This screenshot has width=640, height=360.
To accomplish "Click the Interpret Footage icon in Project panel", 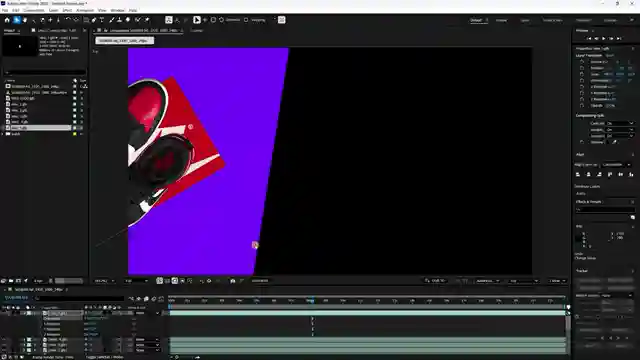I will click(x=3, y=281).
